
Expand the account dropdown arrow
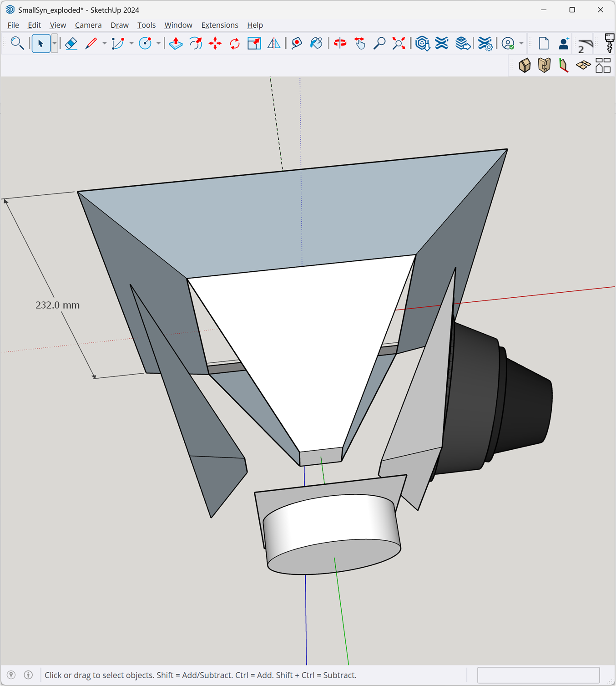click(x=521, y=44)
